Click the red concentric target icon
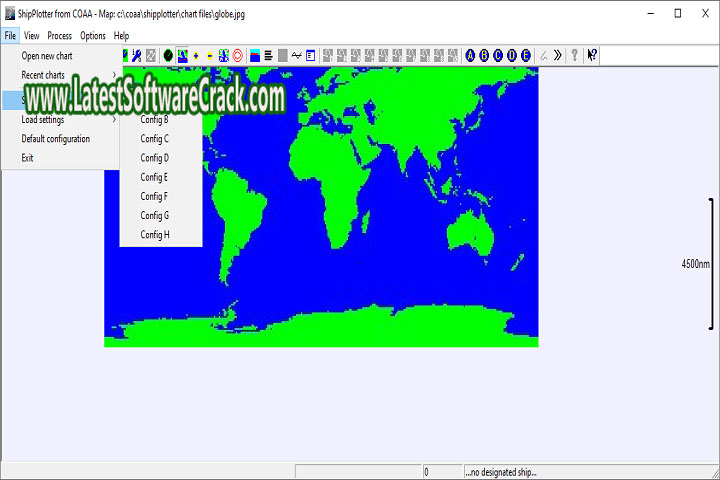Image resolution: width=720 pixels, height=480 pixels. 237,56
